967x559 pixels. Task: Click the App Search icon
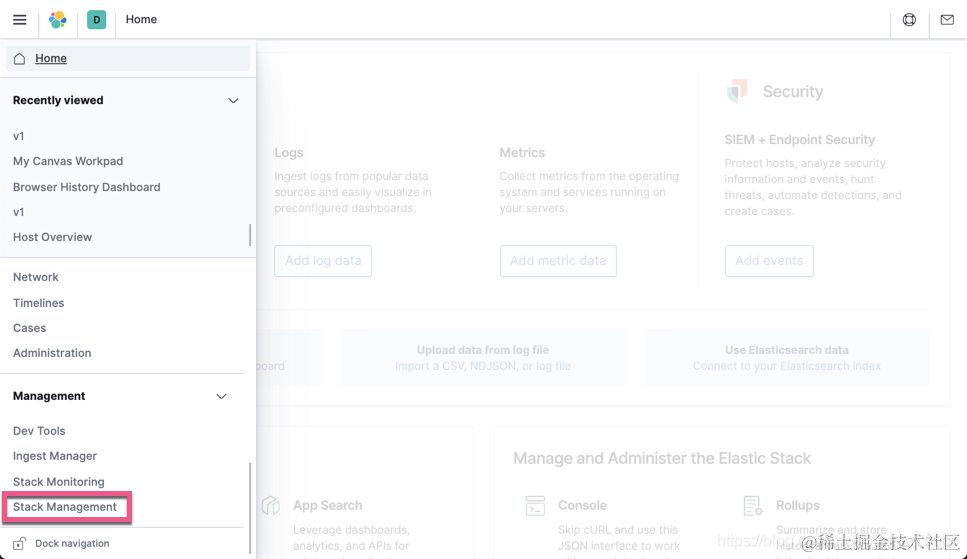click(271, 505)
